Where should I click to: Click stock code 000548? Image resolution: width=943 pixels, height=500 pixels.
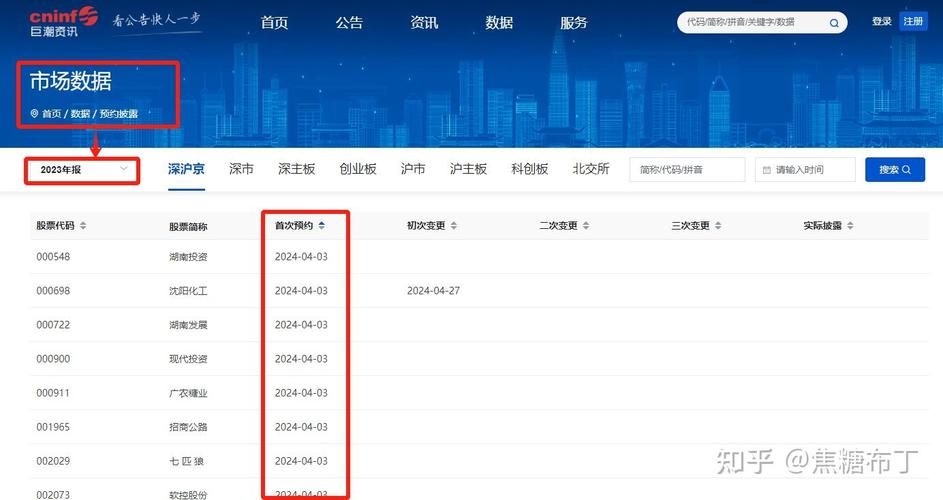53,256
